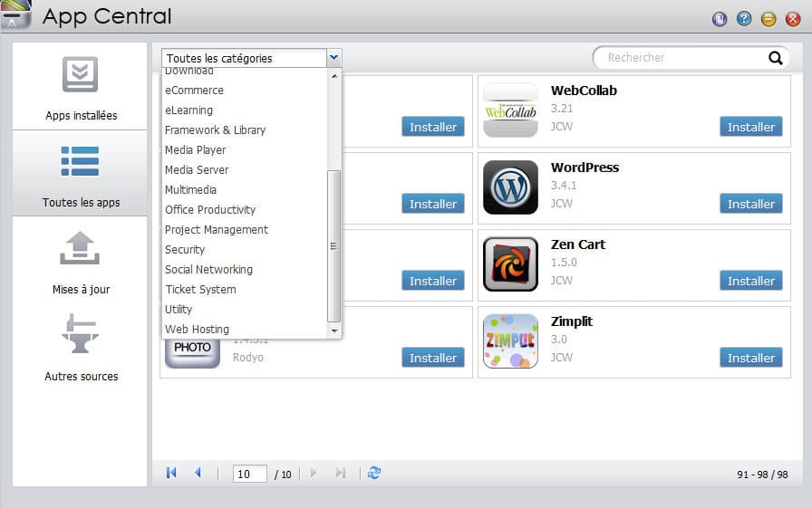
Task: Click the PHOTO app icon
Action: pyautogui.click(x=192, y=353)
